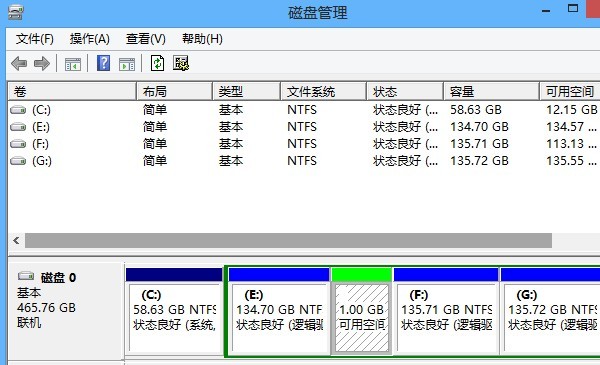
Task: Click the 135.71 GB capacity cell in list
Action: point(479,144)
